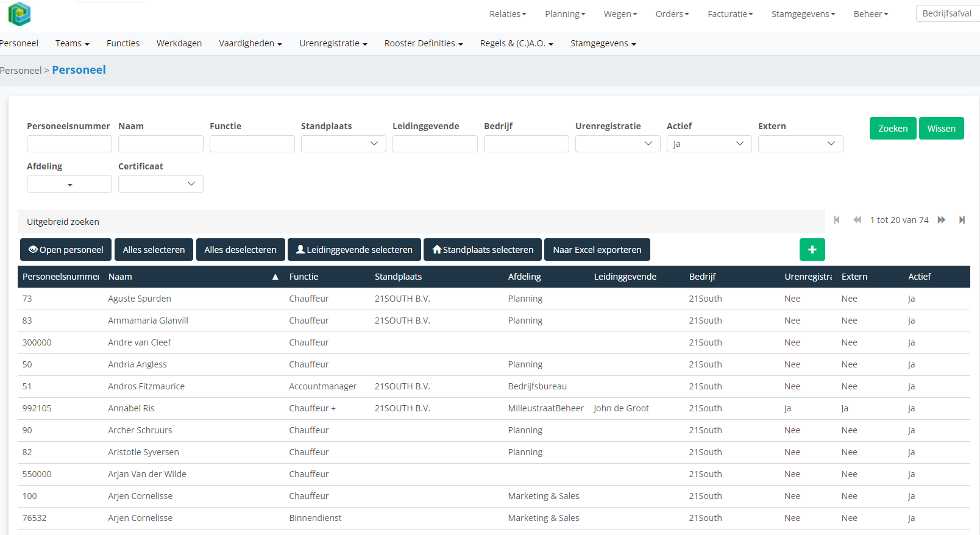Screen dimensions: 980x535
Task: Select row Andros Fitzmaurice
Action: 494,386
